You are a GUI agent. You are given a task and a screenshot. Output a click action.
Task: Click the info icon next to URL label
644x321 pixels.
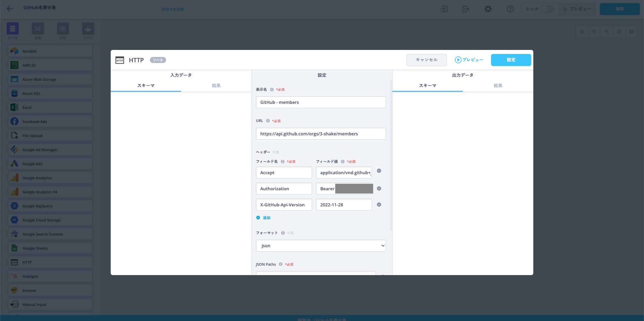(x=268, y=121)
